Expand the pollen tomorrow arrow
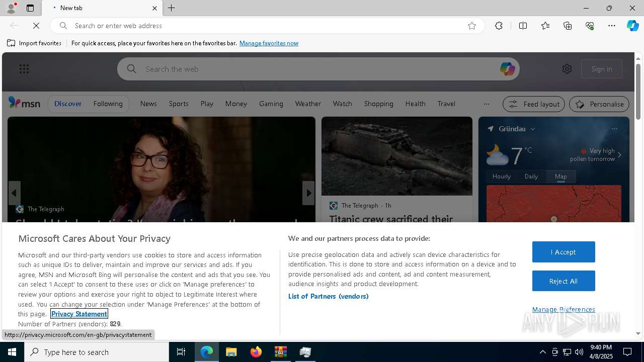This screenshot has width=644, height=362. (619, 155)
